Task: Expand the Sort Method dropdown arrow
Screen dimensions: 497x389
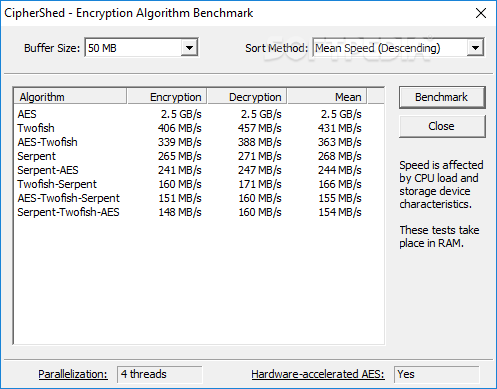Action: (x=475, y=48)
